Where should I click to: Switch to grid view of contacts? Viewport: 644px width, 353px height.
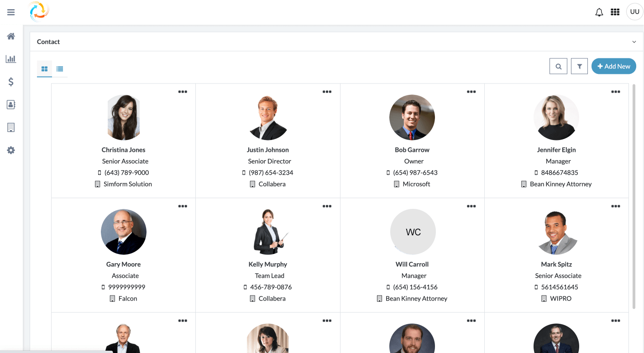pos(44,68)
